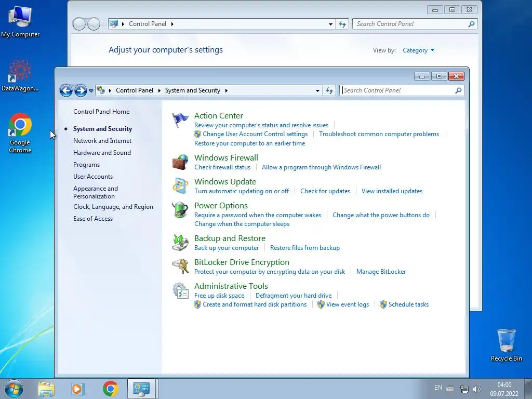532x399 pixels.
Task: Open the BitLocker Drive Encryption keys icon
Action: [180, 267]
